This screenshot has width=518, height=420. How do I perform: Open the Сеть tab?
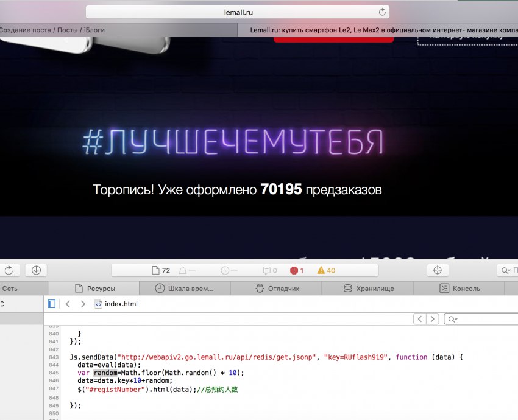(24, 289)
